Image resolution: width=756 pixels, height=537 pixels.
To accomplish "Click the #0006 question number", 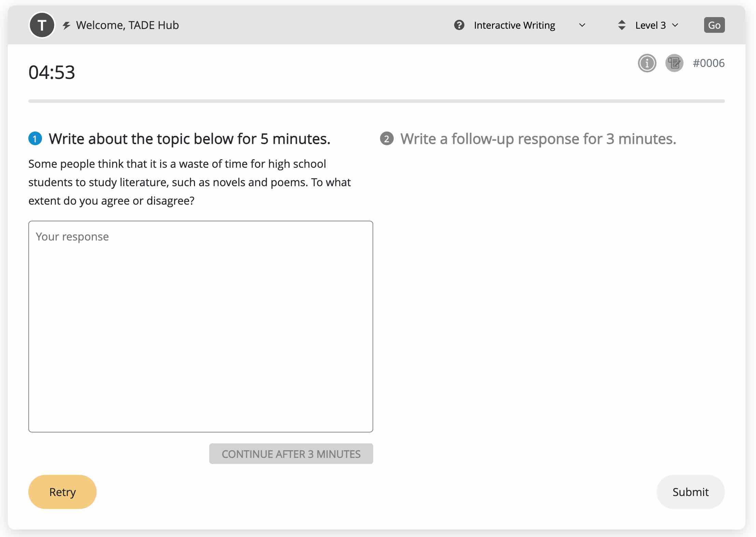I will tap(709, 63).
